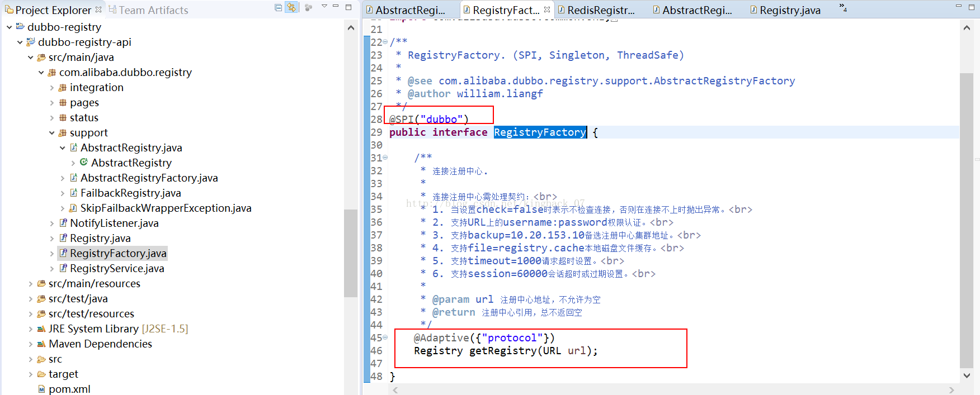Click the editor vertical scrollbar thumb
The image size is (980, 395).
click(967, 221)
